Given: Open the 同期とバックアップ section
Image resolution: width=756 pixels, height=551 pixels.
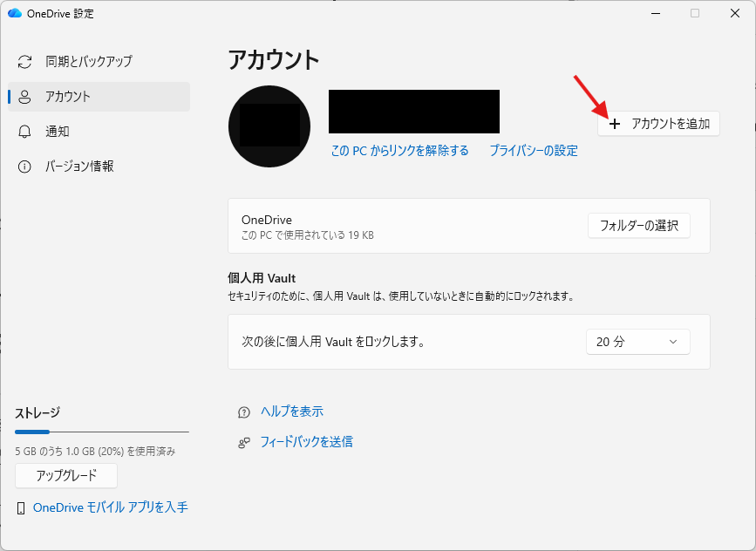Looking at the screenshot, I should tap(99, 62).
